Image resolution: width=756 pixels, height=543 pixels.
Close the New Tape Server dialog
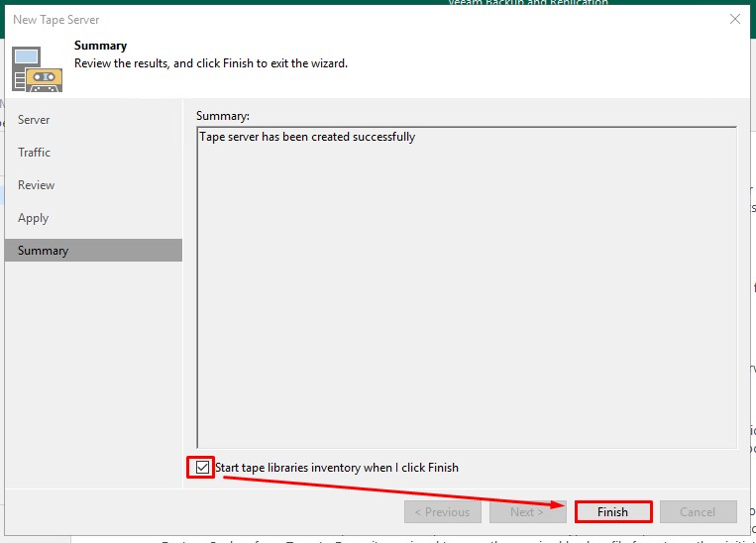[x=734, y=19]
